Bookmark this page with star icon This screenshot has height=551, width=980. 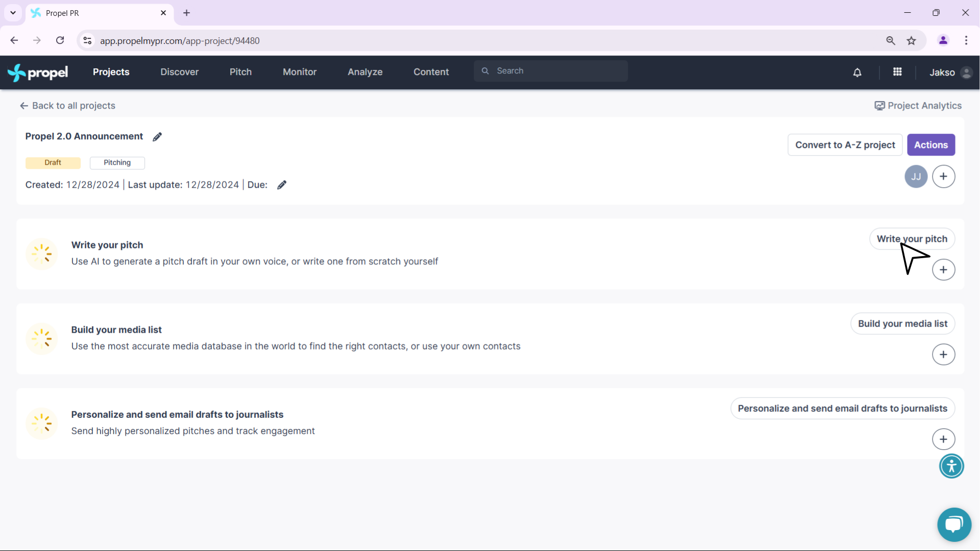coord(912,41)
